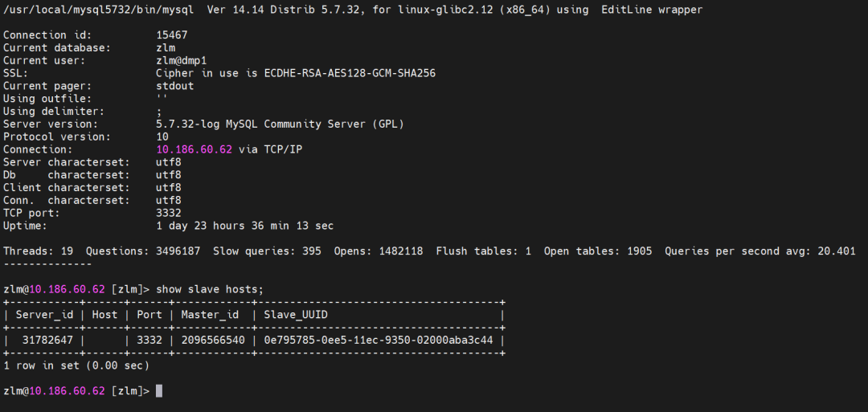Click the Host column header
The height and width of the screenshot is (412, 868).
[x=104, y=315]
